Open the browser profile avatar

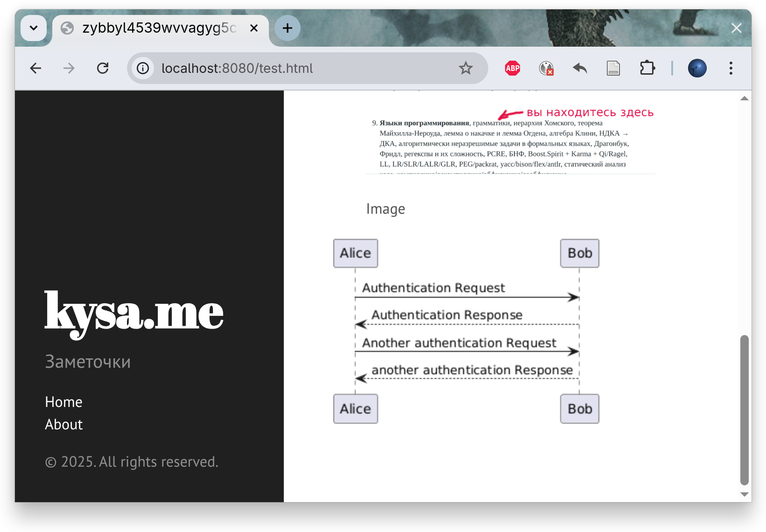click(697, 69)
